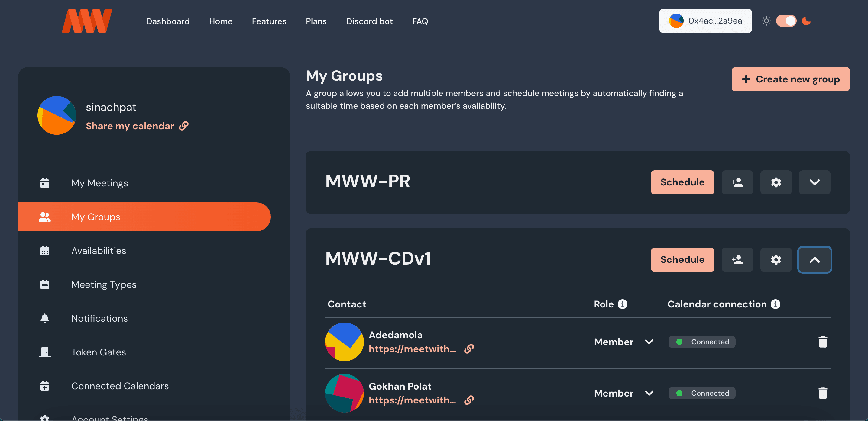This screenshot has width=868, height=421.
Task: Open wallet account 0x4ac...2a9ea button
Action: click(x=705, y=21)
